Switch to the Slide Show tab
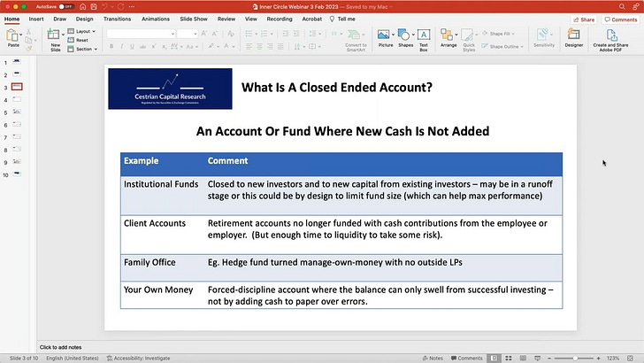 pos(194,19)
